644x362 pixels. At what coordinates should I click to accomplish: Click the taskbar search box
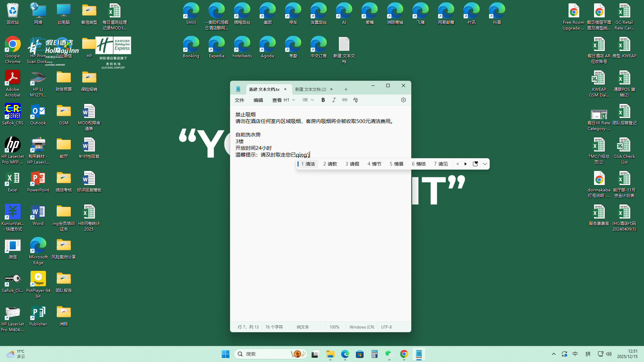coord(265,354)
